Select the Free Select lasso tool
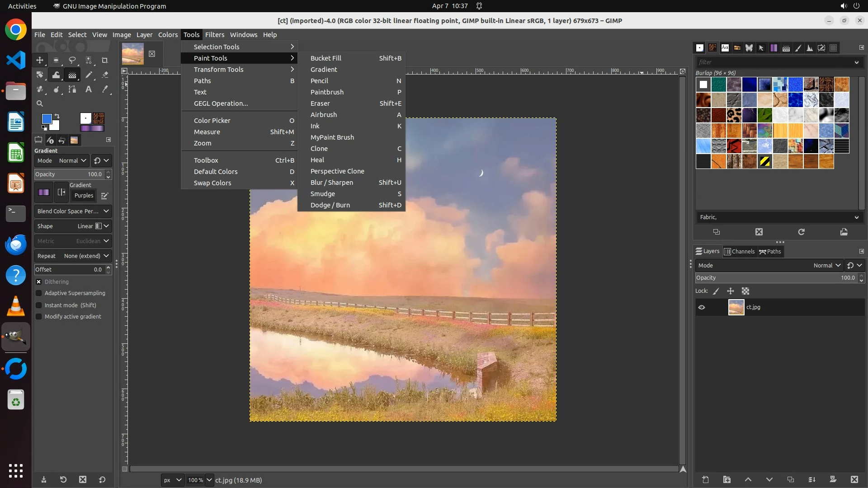 point(72,60)
